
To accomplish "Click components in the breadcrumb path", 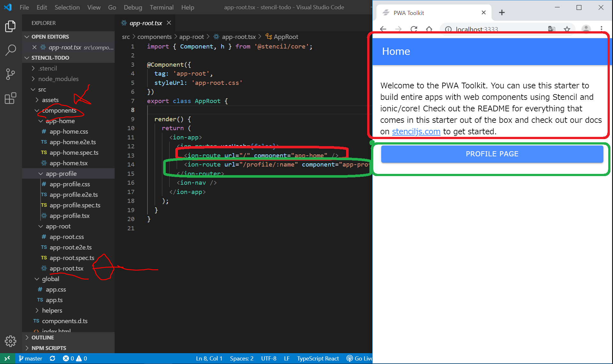I will (x=155, y=37).
